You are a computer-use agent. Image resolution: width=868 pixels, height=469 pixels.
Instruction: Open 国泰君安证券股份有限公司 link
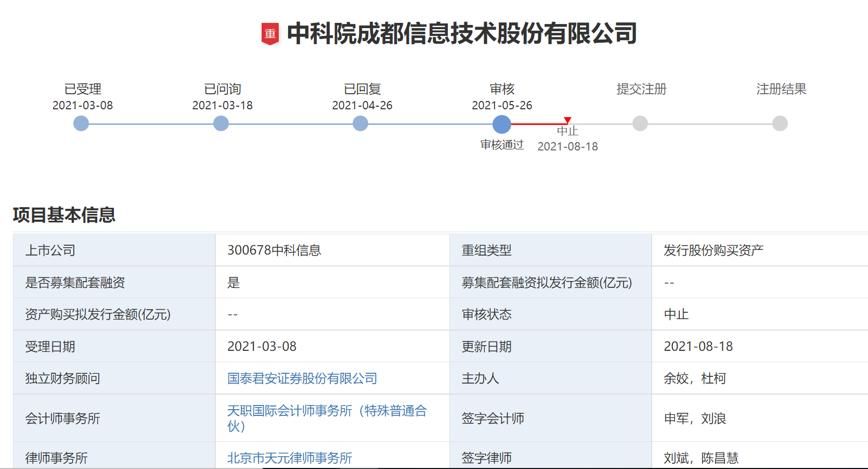tap(302, 378)
